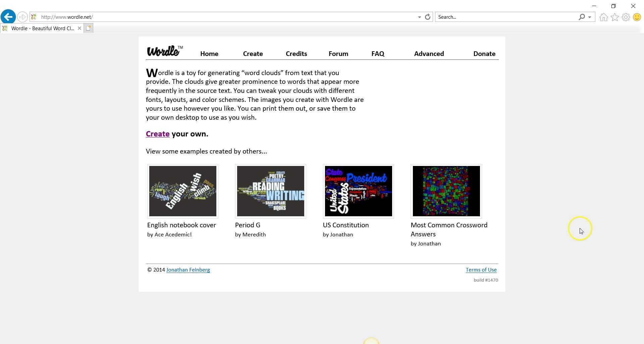This screenshot has height=344, width=644.
Task: Restore down the browser window
Action: tap(613, 6)
